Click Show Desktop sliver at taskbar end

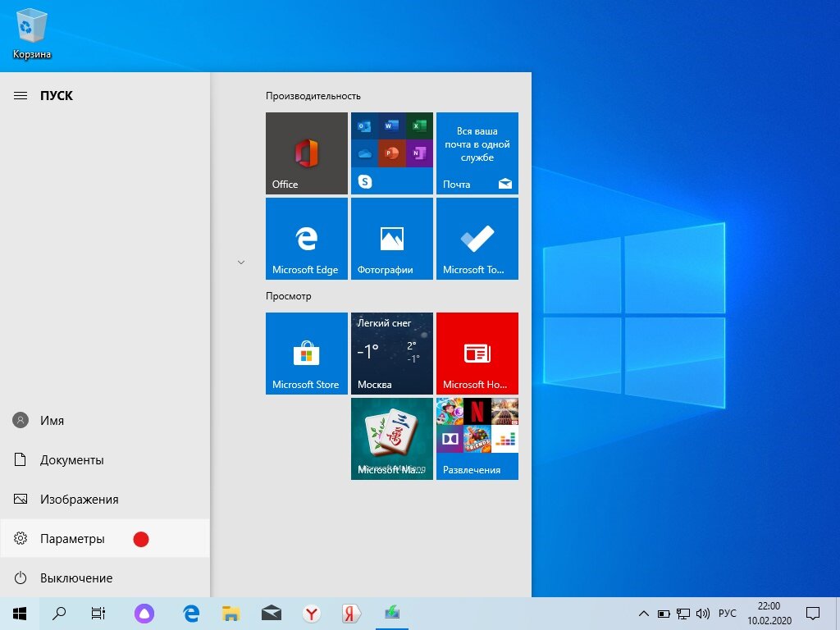[x=838, y=614]
